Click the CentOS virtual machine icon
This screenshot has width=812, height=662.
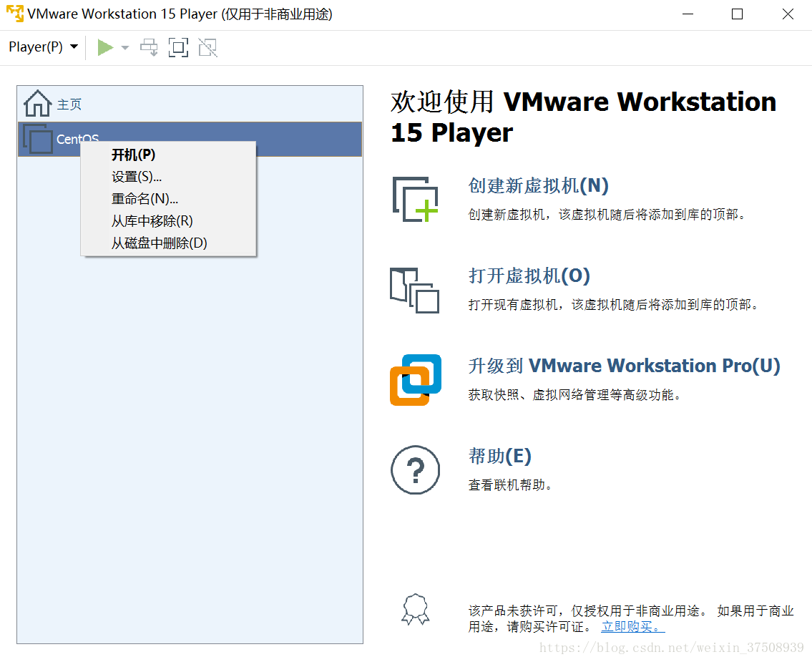pos(38,139)
